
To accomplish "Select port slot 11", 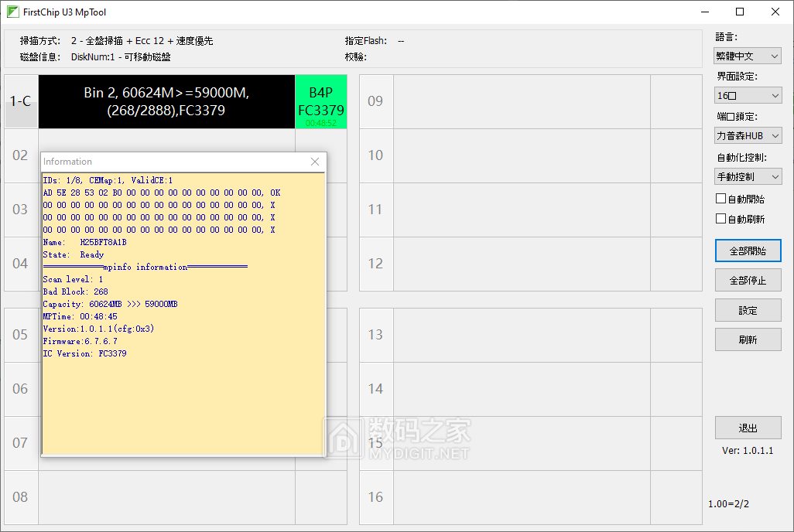I will [x=376, y=209].
